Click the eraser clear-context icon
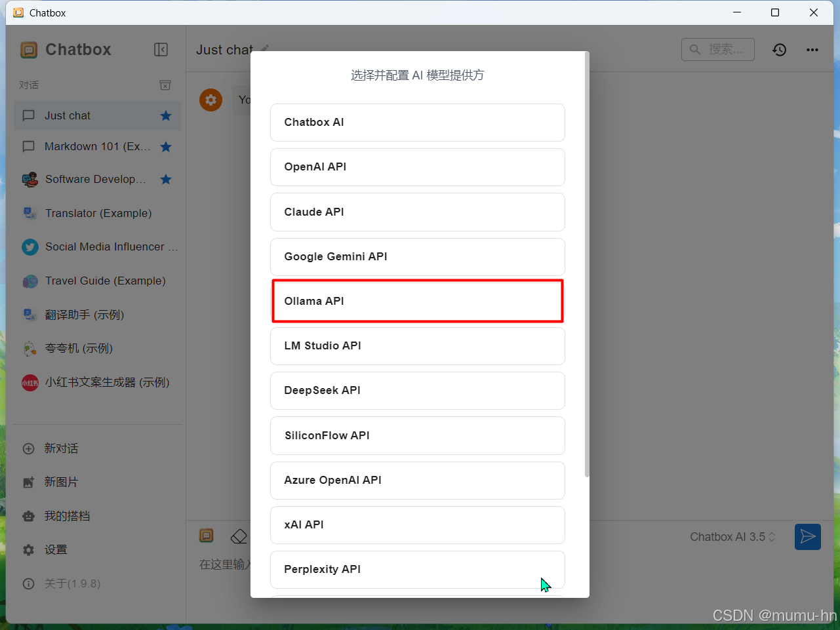Screen dimensions: 840x630 click(239, 536)
